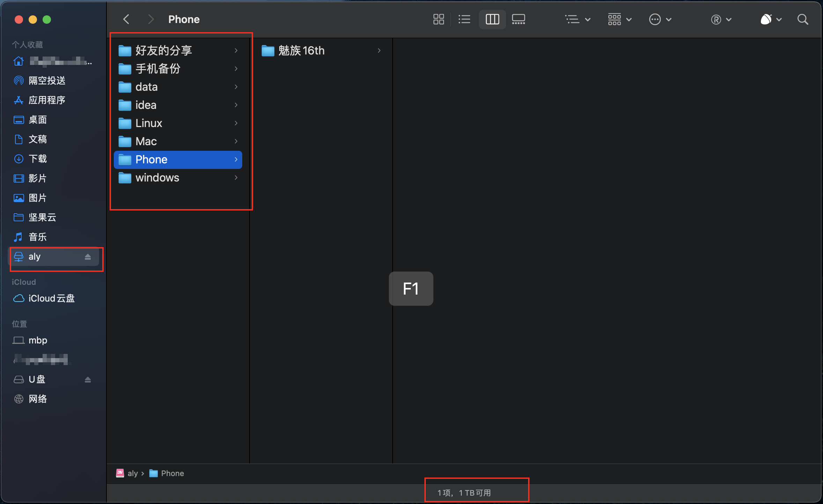The height and width of the screenshot is (504, 823).
Task: Open the group-by dropdown in toolbar
Action: 620,19
